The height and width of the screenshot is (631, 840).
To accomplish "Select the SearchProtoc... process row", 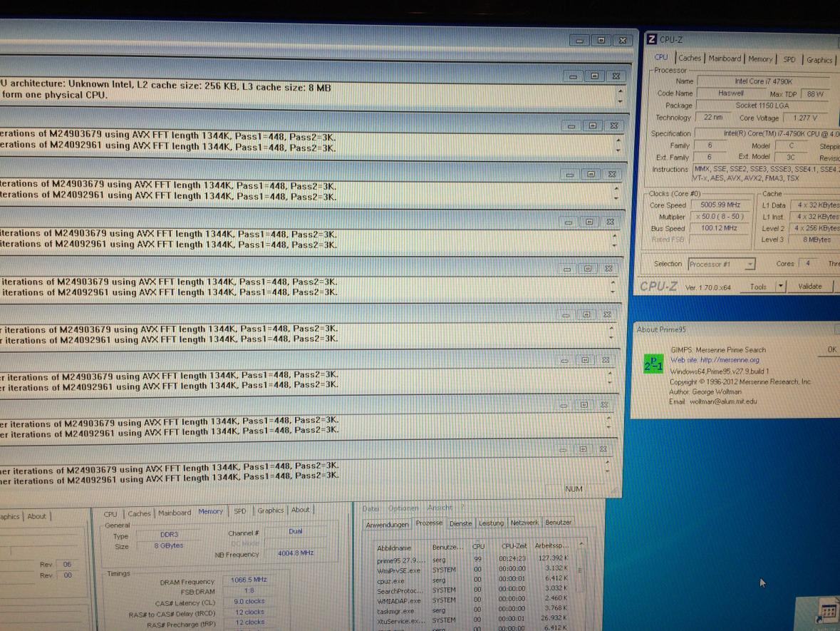I will pos(474,590).
